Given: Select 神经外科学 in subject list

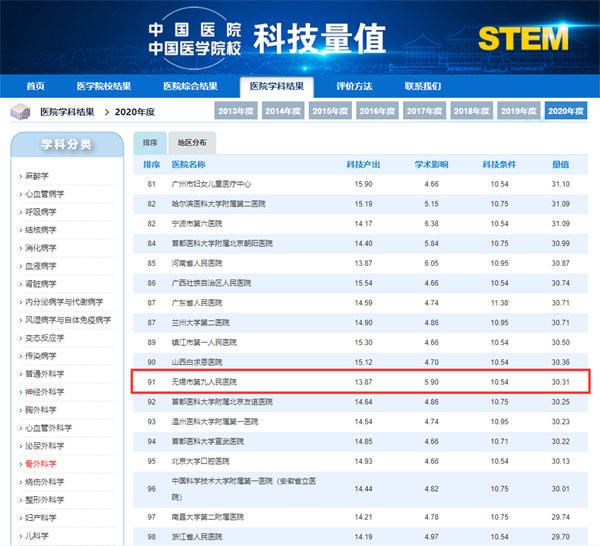Looking at the screenshot, I should coord(44,392).
